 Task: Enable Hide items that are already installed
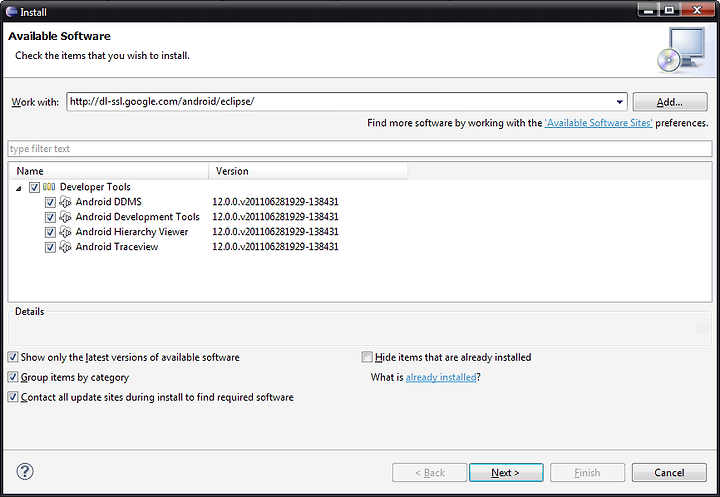point(367,357)
